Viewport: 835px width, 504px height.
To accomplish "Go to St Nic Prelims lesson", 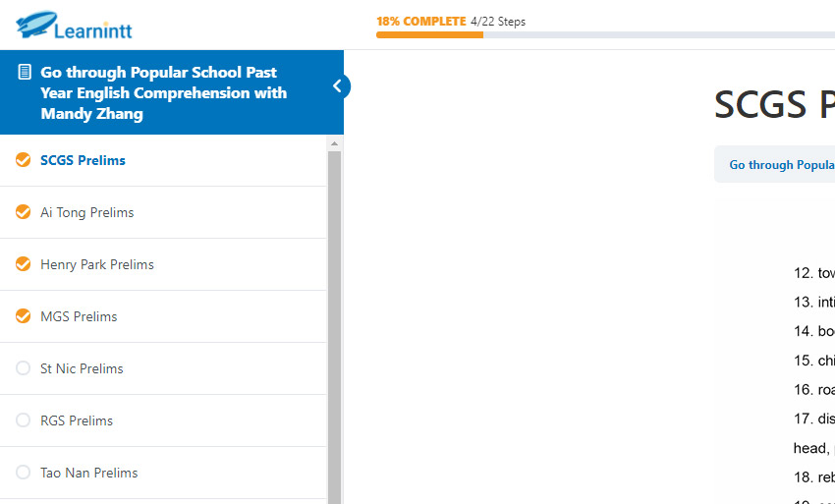I will pos(163,368).
